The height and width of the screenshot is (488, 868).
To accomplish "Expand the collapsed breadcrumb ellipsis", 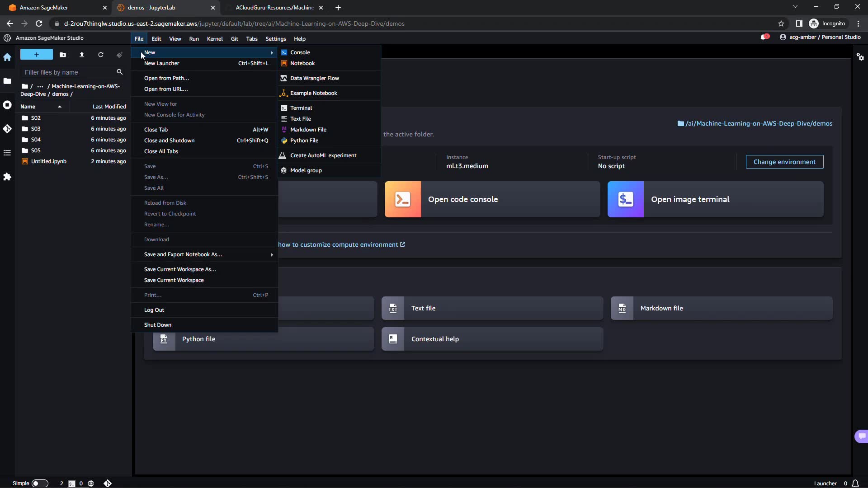I will [x=40, y=86].
